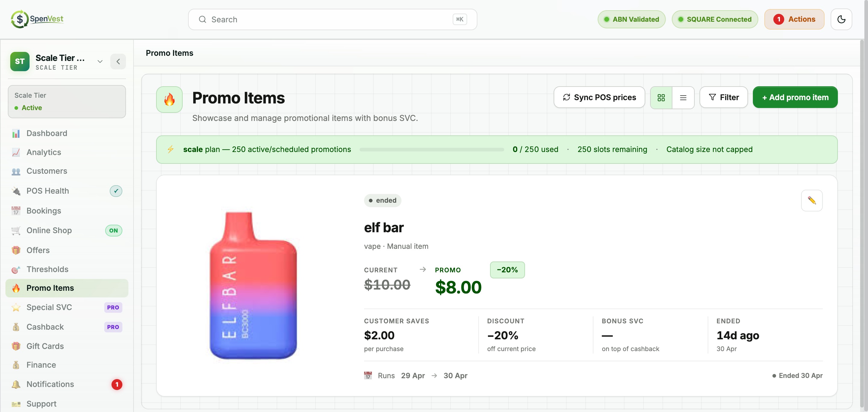This screenshot has height=412, width=868.
Task: Switch to list view
Action: click(683, 97)
